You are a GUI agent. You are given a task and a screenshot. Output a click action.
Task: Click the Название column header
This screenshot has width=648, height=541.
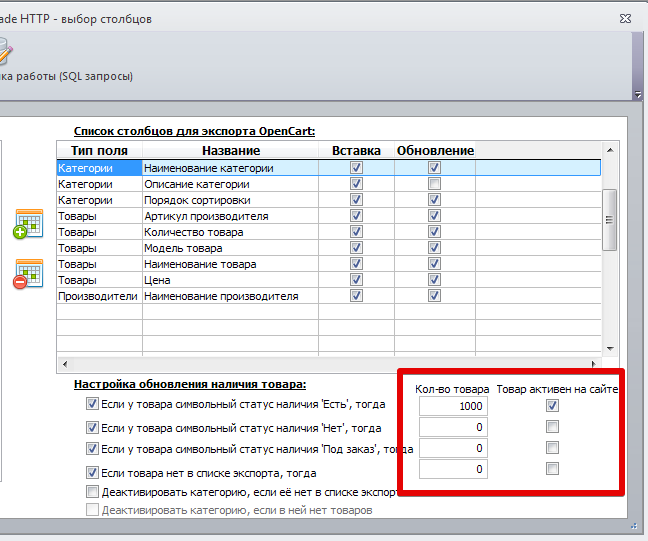tap(231, 150)
